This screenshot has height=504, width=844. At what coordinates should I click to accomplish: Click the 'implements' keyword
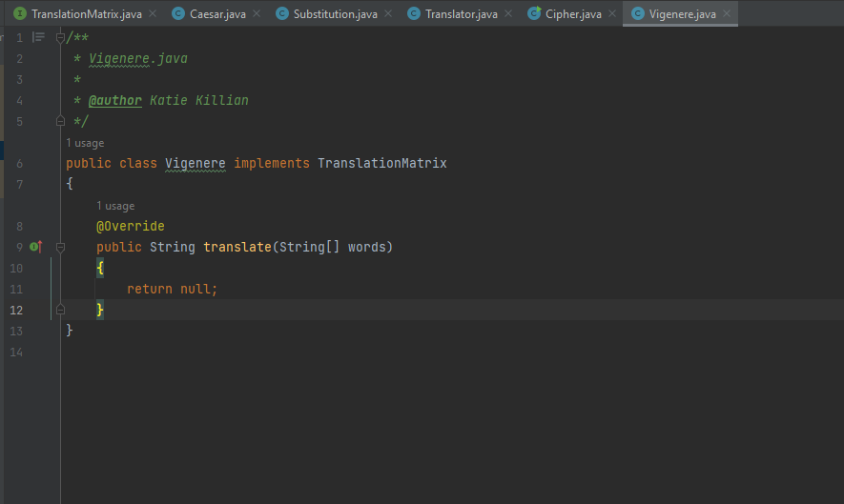coord(272,164)
